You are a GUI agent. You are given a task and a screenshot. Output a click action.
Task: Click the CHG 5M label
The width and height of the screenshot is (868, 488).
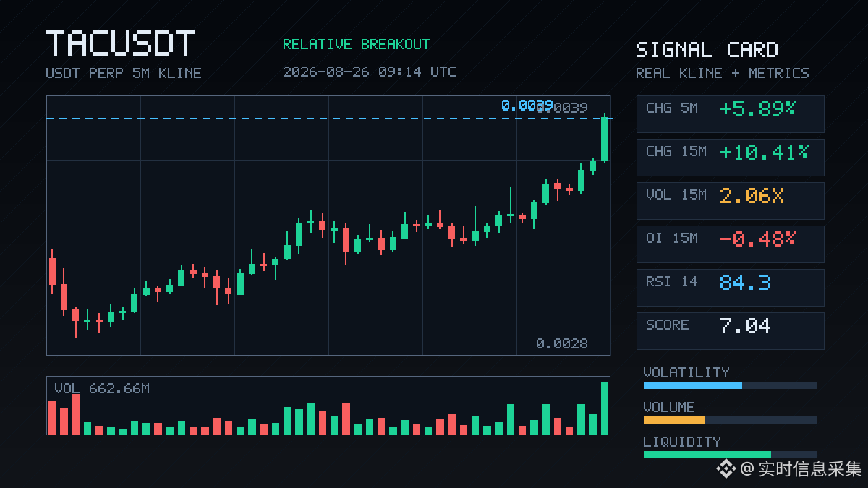coord(672,108)
